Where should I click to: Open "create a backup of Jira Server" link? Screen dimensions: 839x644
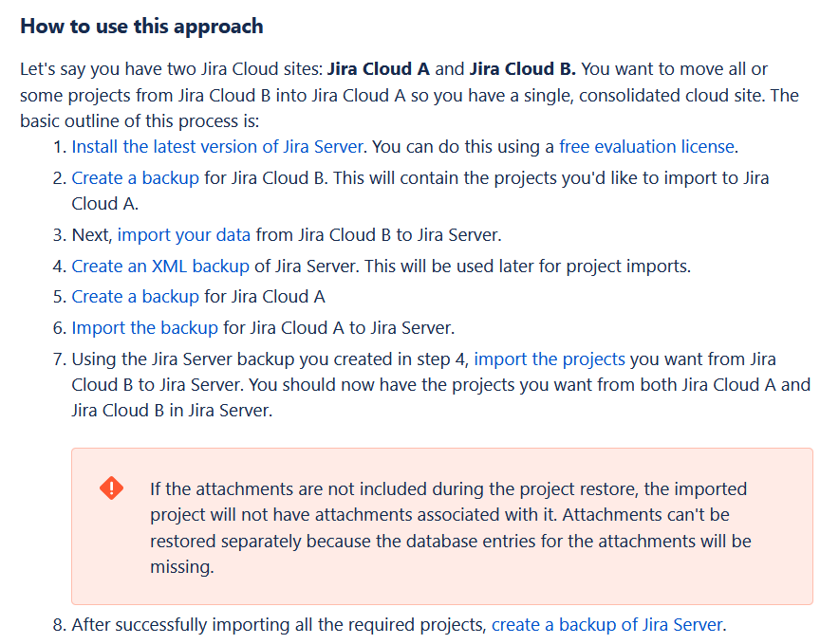pyautogui.click(x=607, y=625)
